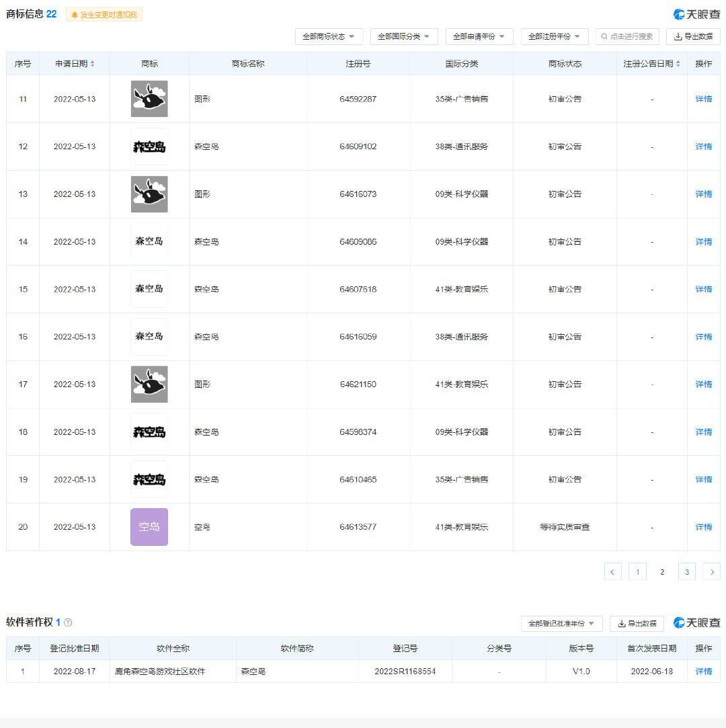Click the help icon beside 软件著作权
The image size is (726, 728).
[68, 622]
